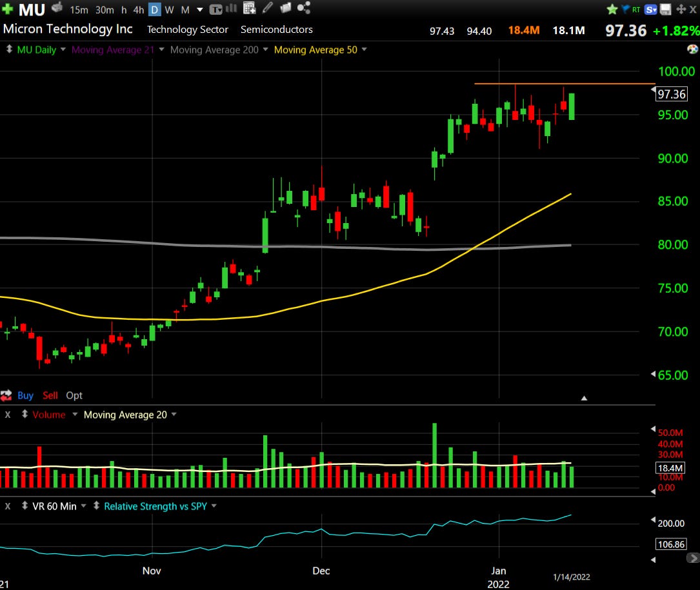Click the up-down arrows beside MU Daily

(9, 49)
